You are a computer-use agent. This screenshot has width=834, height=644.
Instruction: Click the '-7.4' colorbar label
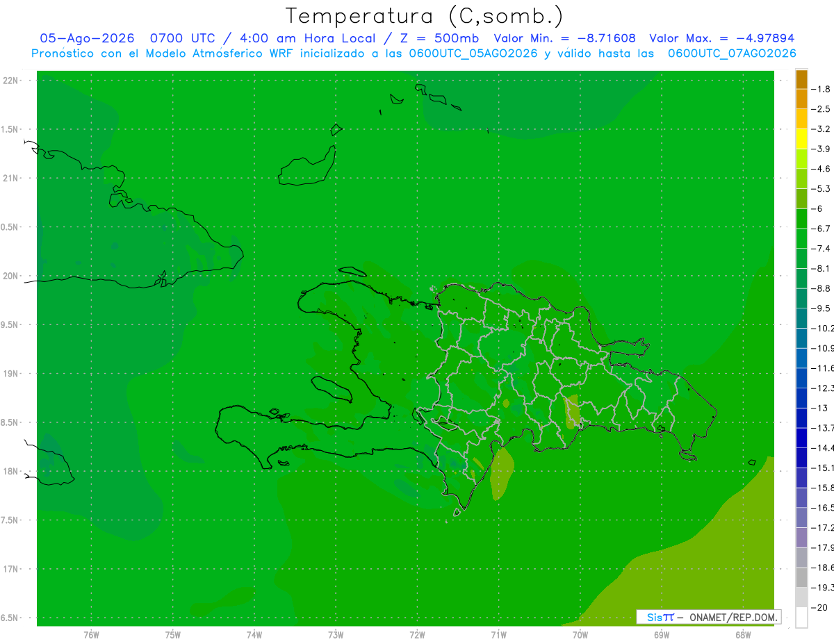(821, 249)
